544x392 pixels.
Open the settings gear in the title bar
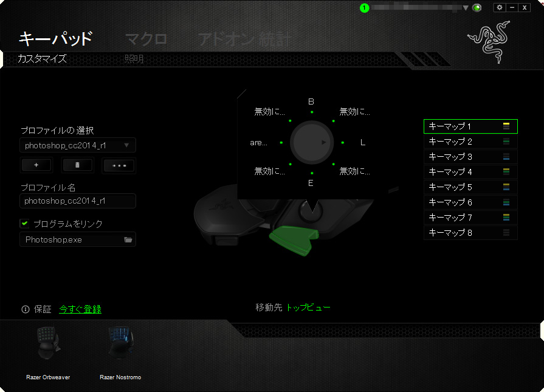point(499,8)
